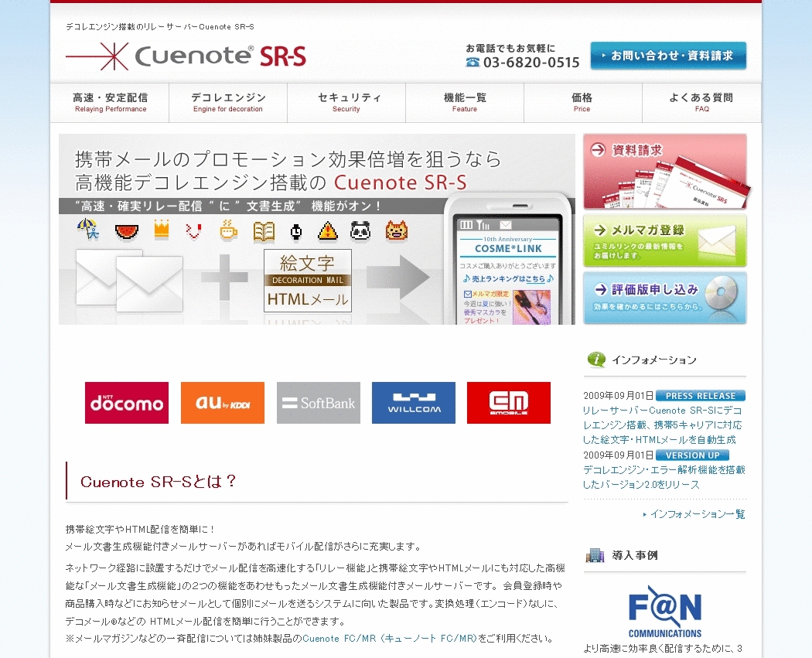
Task: Click 売上ランキングはこちら in phone mockup
Action: [x=508, y=278]
